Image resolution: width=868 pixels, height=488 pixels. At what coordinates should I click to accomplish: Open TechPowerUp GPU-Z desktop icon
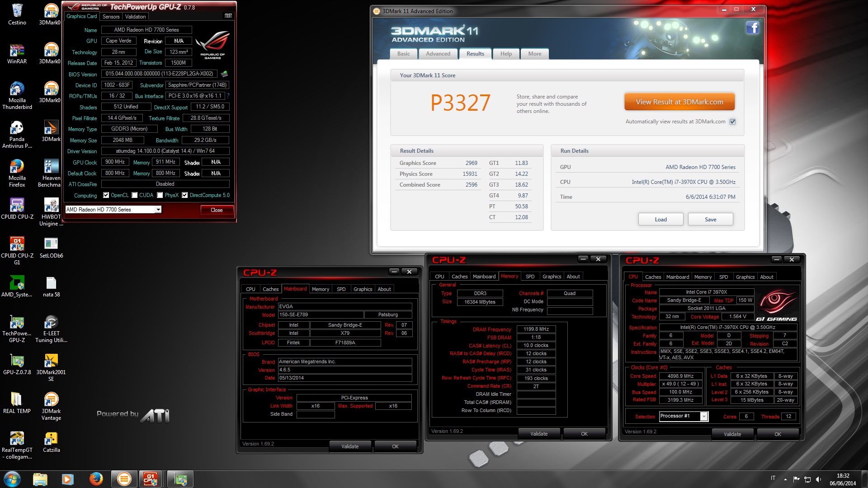[x=17, y=329]
